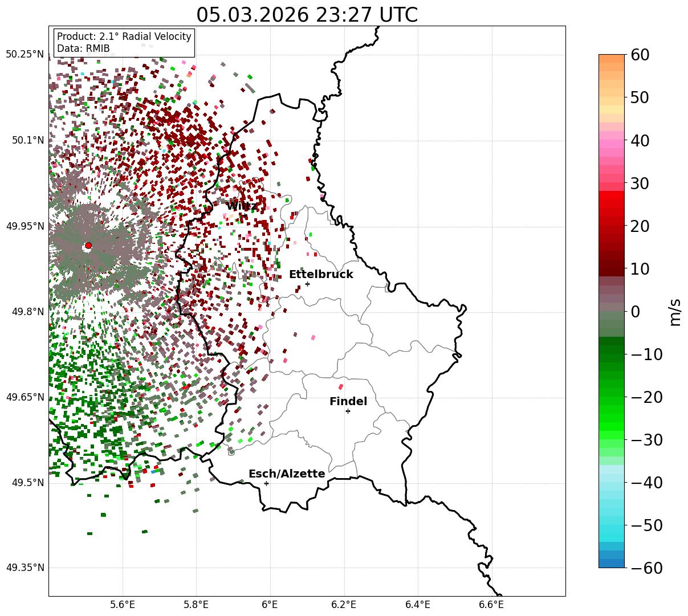Click the Findel station cross marker
The width and height of the screenshot is (688, 616).
[348, 411]
